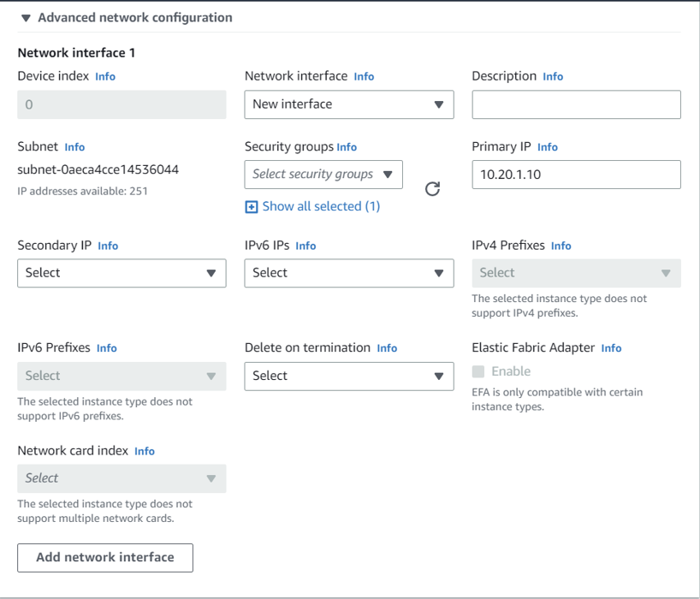The image size is (700, 599).
Task: Open Info beside Primary IP
Action: (548, 147)
